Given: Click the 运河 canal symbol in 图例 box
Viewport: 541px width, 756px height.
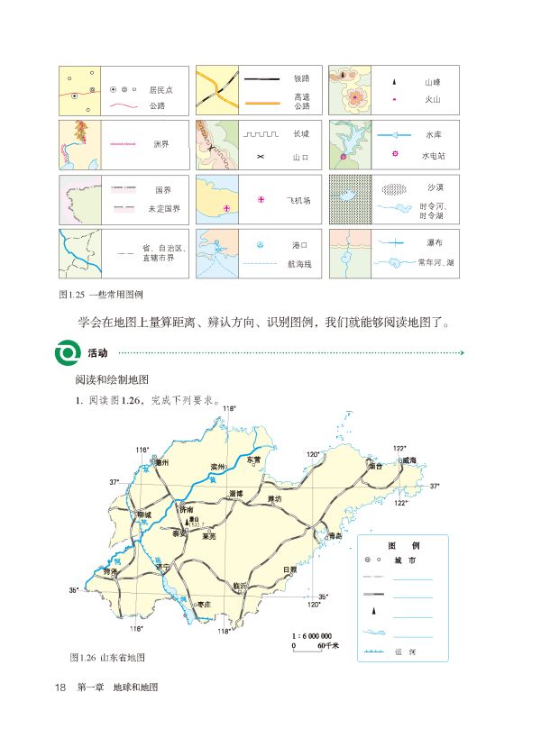Looking at the screenshot, I should pyautogui.click(x=373, y=651).
